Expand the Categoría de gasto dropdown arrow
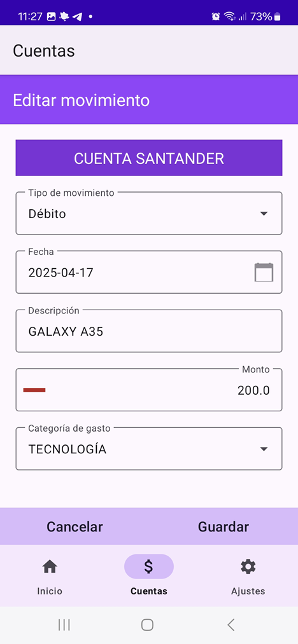Image resolution: width=298 pixels, height=644 pixels. point(264,449)
